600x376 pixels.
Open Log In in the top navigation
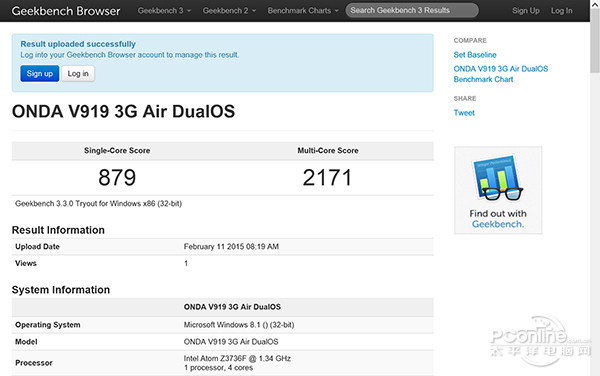point(561,11)
